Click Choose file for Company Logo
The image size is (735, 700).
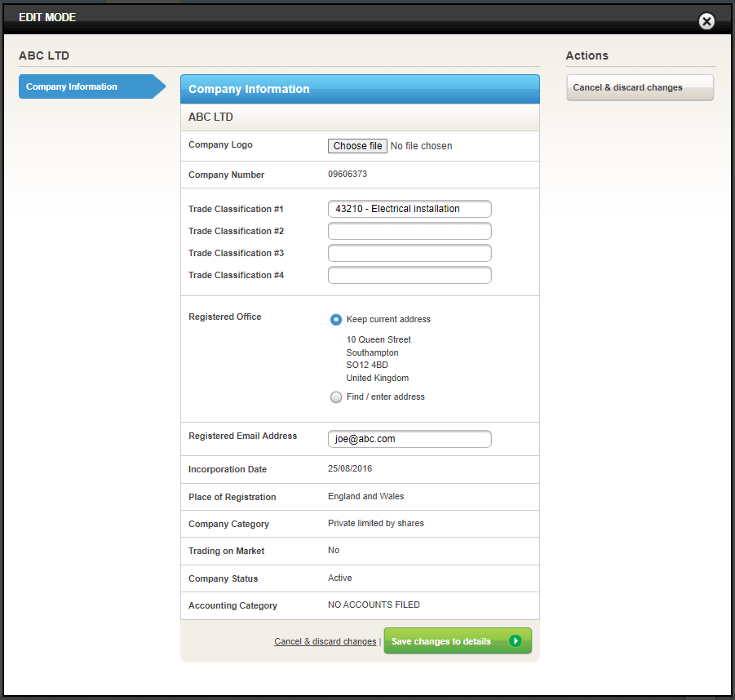(357, 146)
